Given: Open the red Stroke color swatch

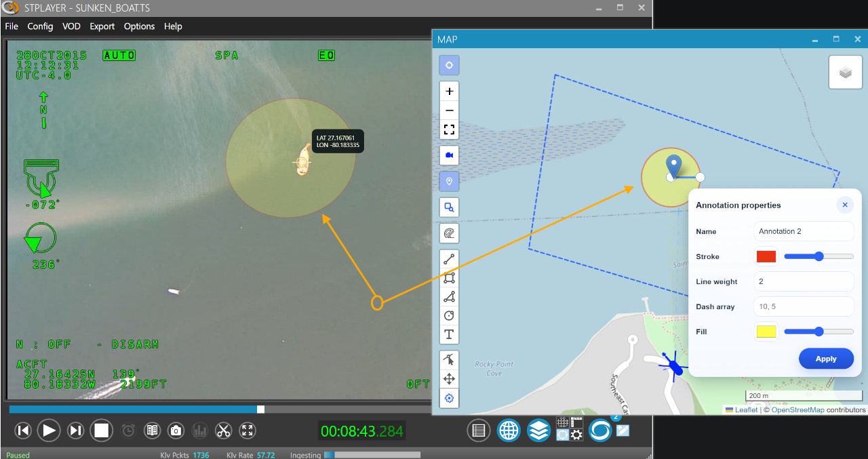Looking at the screenshot, I should [766, 256].
